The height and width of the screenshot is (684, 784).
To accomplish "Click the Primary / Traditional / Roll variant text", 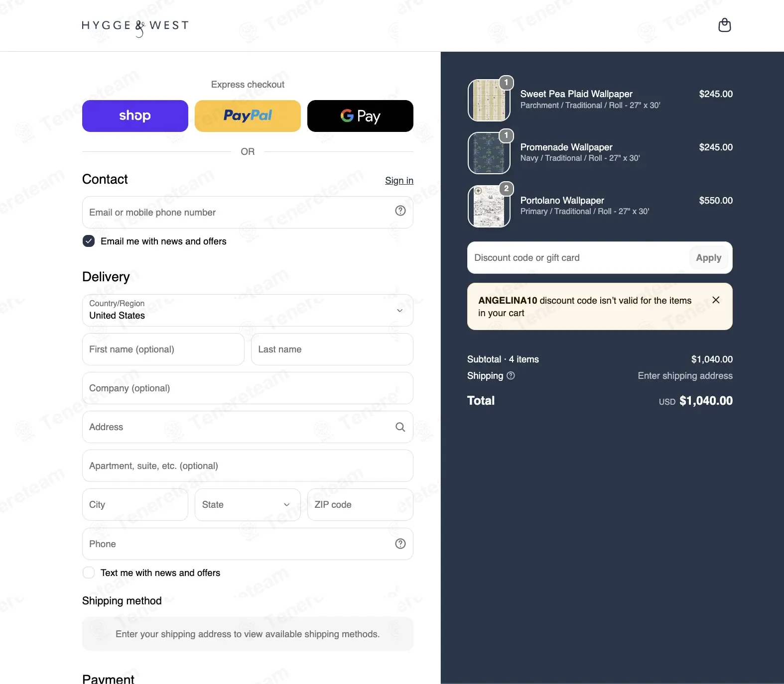I will tap(585, 211).
